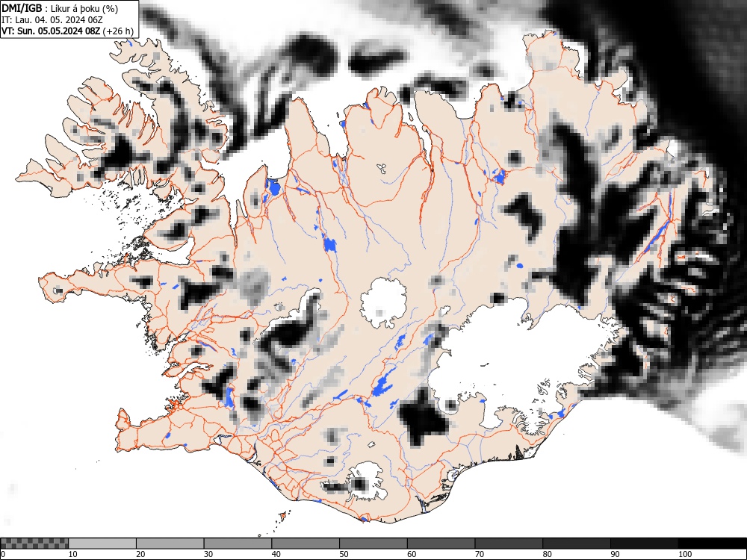Pick the 70–80 legend segment
The image size is (747, 560).
[x=508, y=544]
